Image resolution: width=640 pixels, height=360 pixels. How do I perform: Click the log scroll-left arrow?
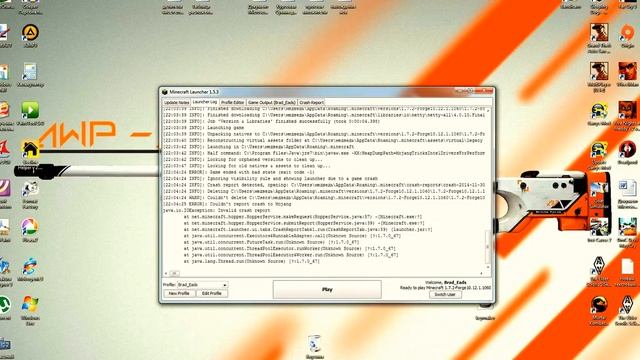(x=166, y=273)
